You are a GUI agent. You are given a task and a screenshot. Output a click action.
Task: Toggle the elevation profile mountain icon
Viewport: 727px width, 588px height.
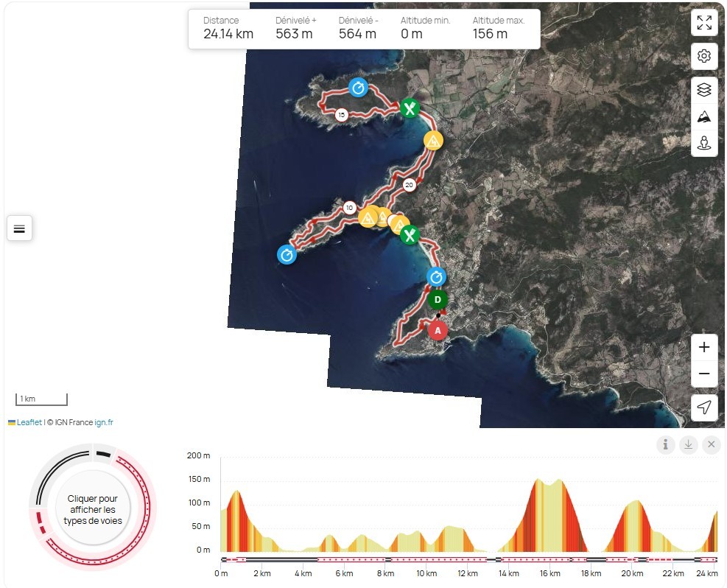(704, 116)
